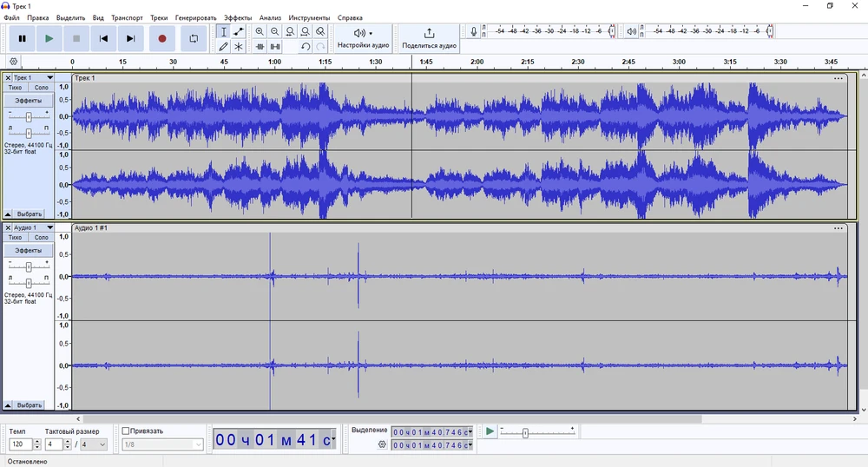The width and height of the screenshot is (868, 467).
Task: Click Выбрать button on Аудио 1 track
Action: coord(29,405)
